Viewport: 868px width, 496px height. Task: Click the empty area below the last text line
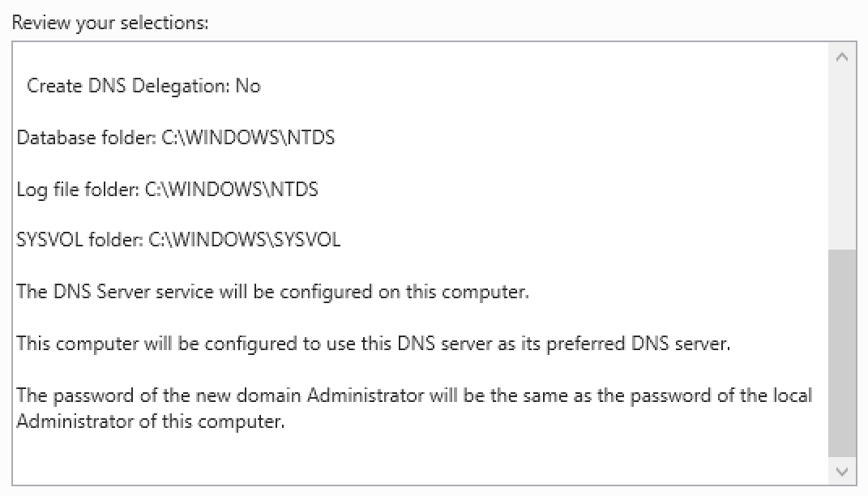[x=405, y=460]
